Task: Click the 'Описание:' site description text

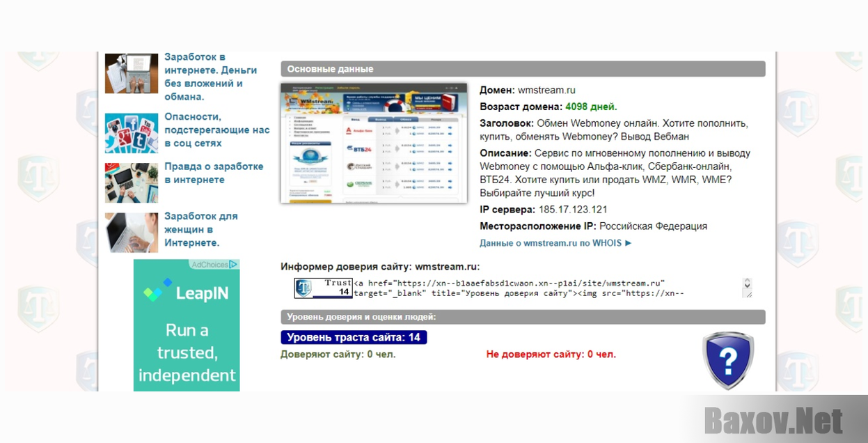Action: coord(615,173)
